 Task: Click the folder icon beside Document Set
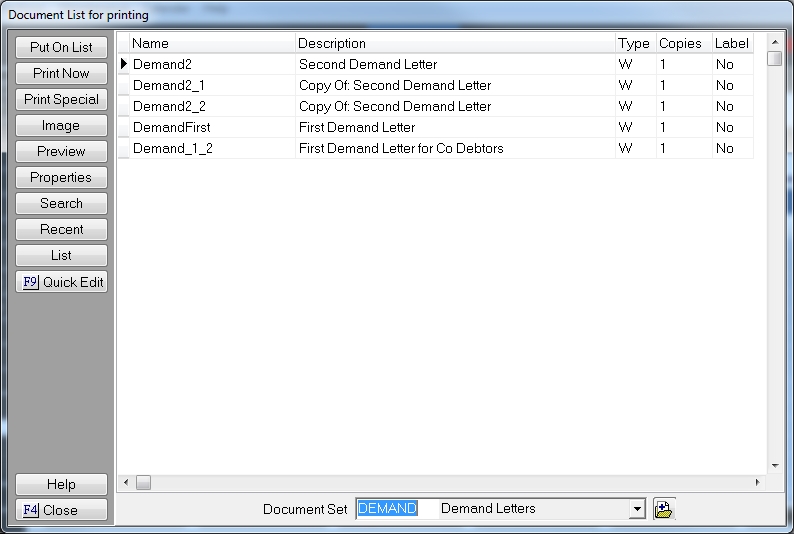tap(663, 509)
